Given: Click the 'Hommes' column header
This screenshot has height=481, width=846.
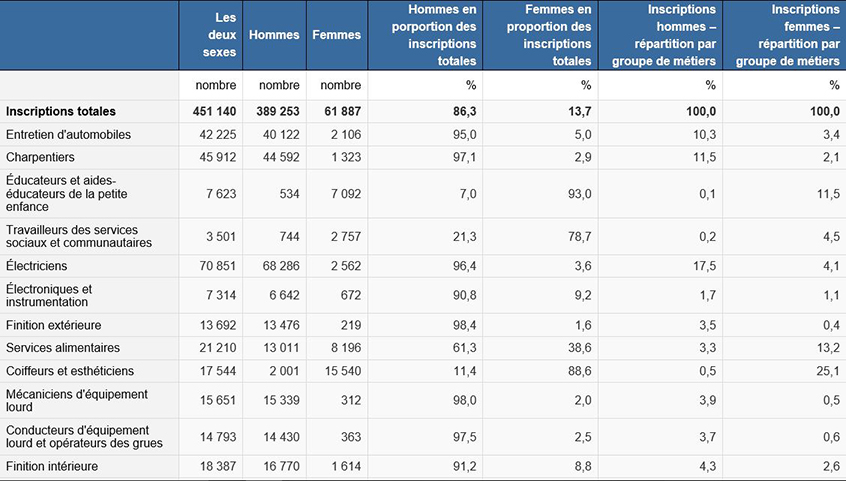Looking at the screenshot, I should (274, 35).
